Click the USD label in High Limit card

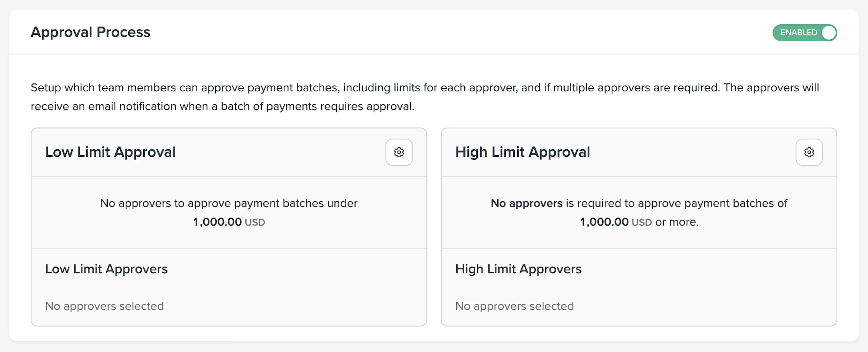642,222
